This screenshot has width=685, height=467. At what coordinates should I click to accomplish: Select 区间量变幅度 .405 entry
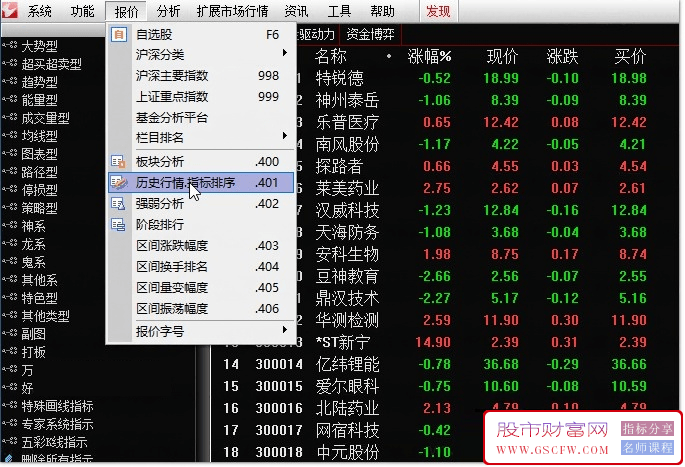pyautogui.click(x=201, y=287)
